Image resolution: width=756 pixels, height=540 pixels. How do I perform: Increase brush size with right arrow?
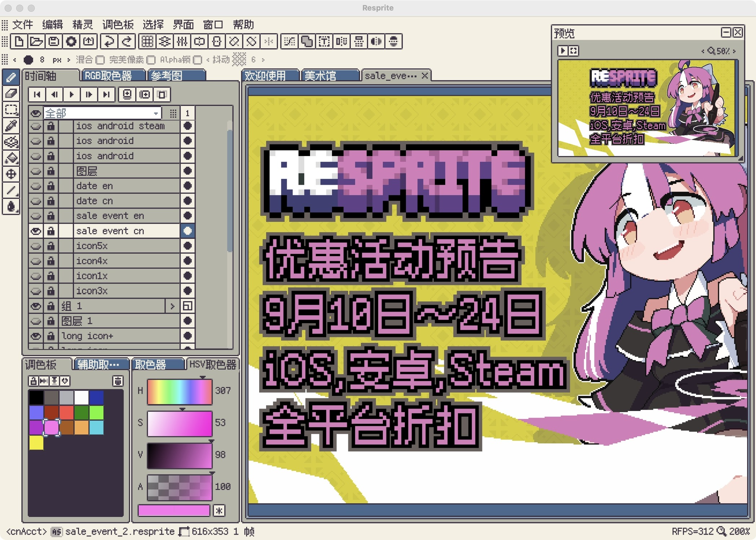(x=68, y=60)
